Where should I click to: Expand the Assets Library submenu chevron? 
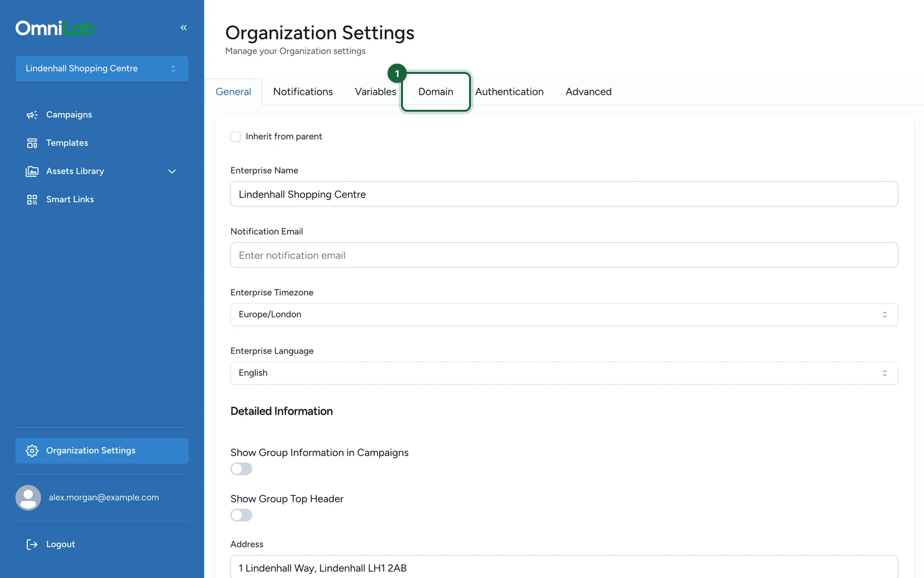[172, 172]
